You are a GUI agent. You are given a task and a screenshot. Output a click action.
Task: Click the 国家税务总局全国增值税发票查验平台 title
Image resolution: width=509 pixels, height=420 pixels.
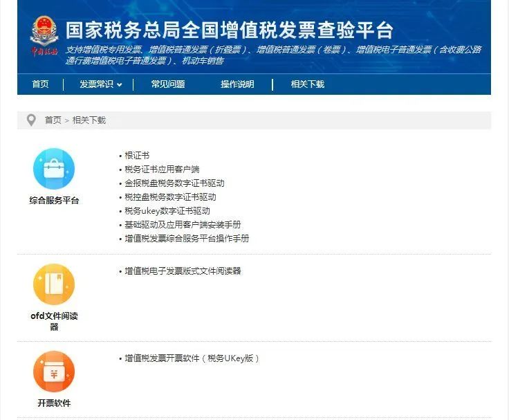tap(230, 30)
